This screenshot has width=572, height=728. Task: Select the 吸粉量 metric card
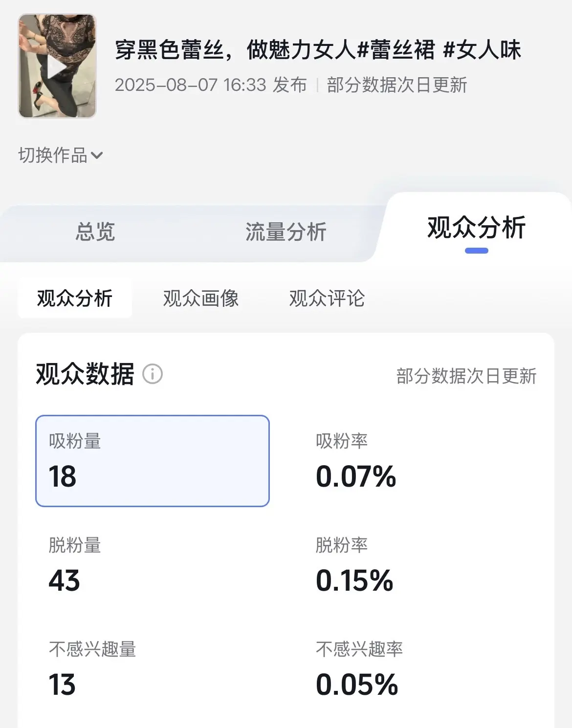(x=153, y=461)
